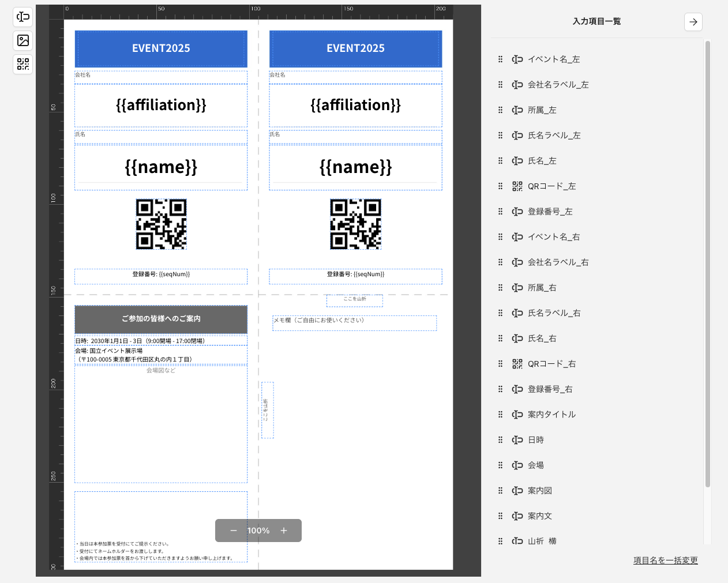This screenshot has height=583, width=728.
Task: Click the text icon beside 案内タイトル
Action: [x=517, y=415]
